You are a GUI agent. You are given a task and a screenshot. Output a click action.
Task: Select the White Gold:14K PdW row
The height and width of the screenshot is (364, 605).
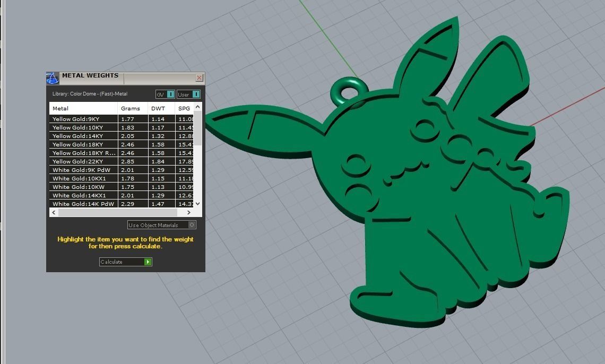point(121,204)
